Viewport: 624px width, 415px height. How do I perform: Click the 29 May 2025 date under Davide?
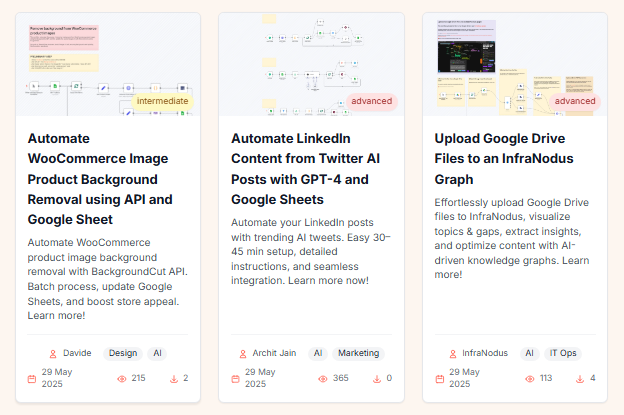(x=57, y=378)
